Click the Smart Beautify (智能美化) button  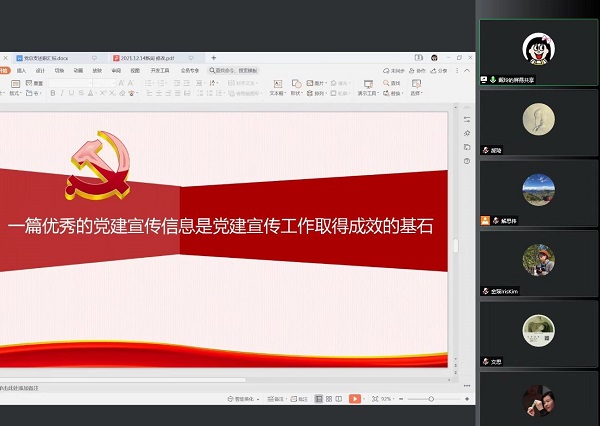tap(241, 399)
